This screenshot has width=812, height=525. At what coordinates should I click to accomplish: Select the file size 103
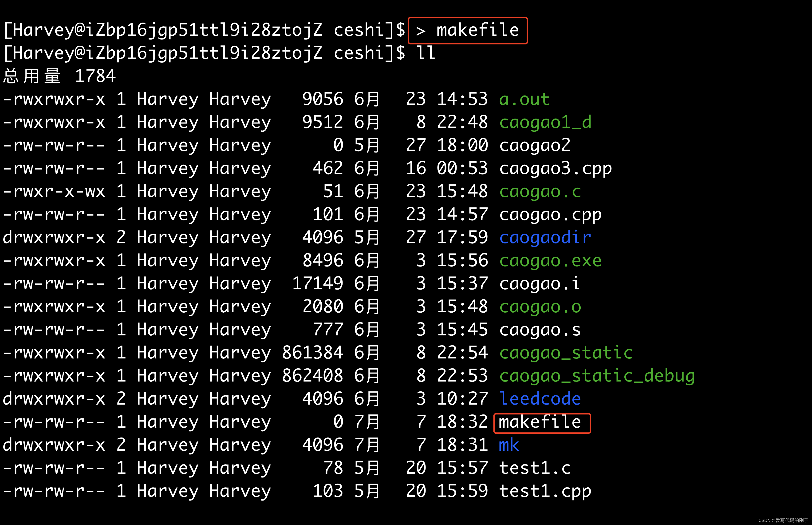[x=328, y=491]
